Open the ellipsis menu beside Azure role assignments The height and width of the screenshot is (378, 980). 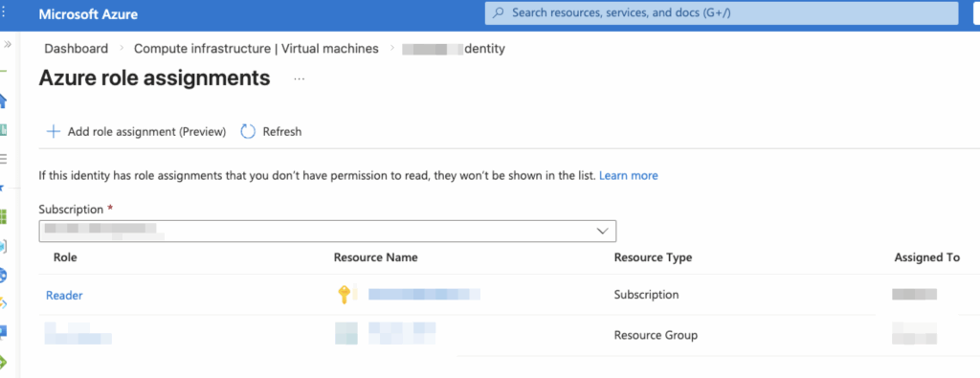(300, 79)
